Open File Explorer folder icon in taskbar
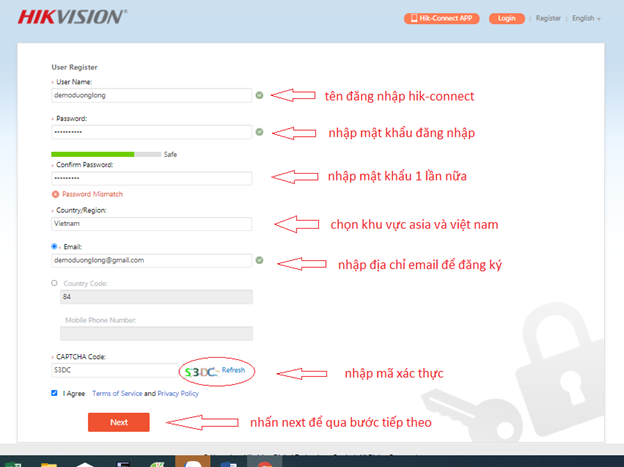 49,464
